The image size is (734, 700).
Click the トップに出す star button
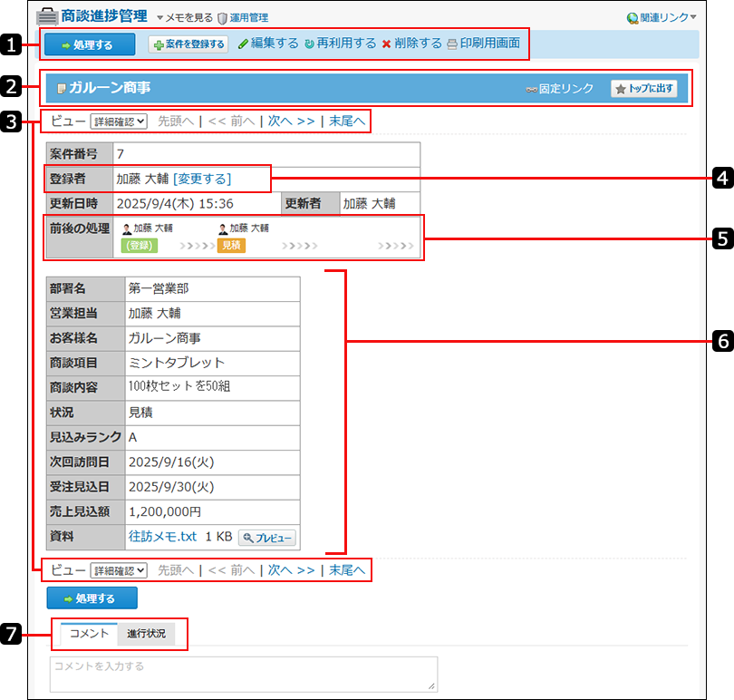click(644, 89)
